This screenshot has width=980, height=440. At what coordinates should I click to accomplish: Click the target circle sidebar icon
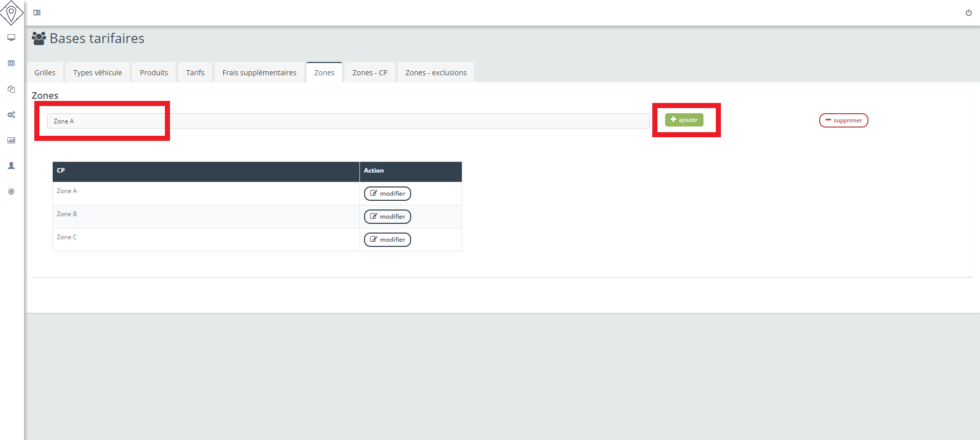11,192
